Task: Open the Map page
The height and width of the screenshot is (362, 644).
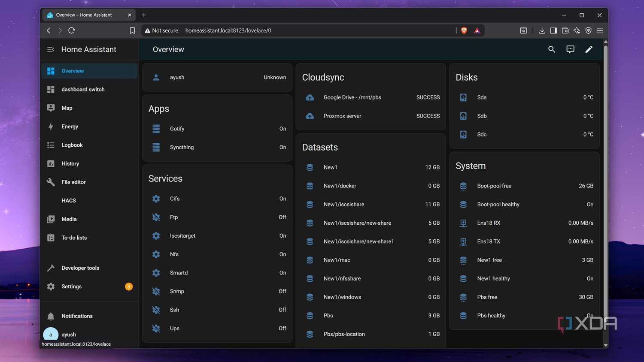Action: (89, 108)
